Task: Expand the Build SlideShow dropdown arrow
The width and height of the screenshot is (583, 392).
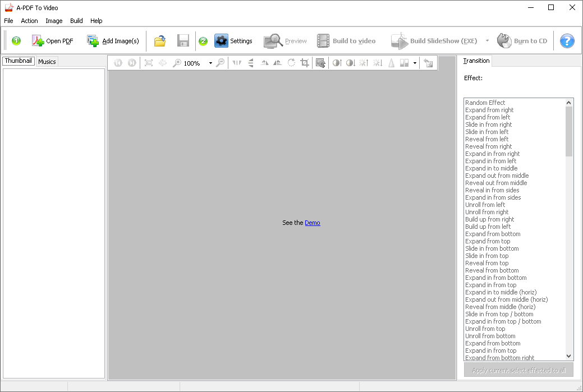Action: (x=487, y=41)
